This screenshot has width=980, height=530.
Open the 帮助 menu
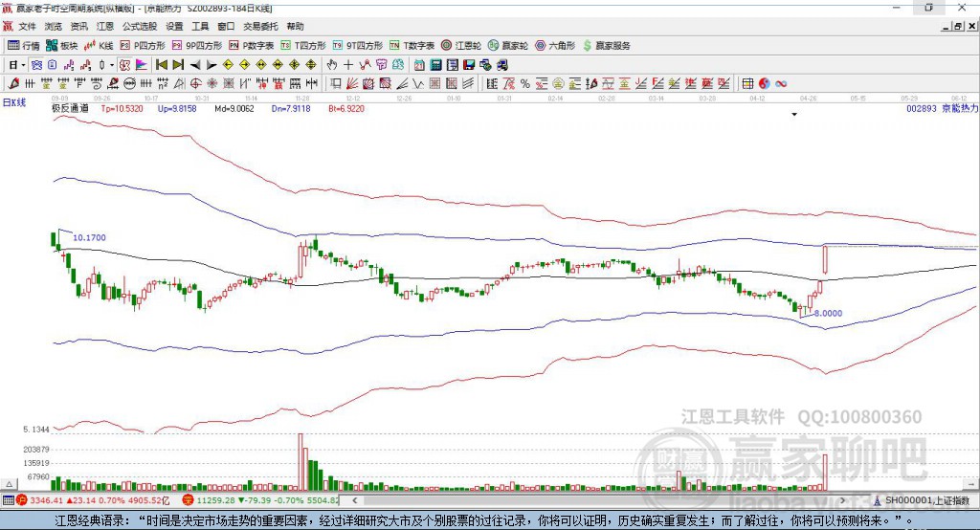coord(295,26)
